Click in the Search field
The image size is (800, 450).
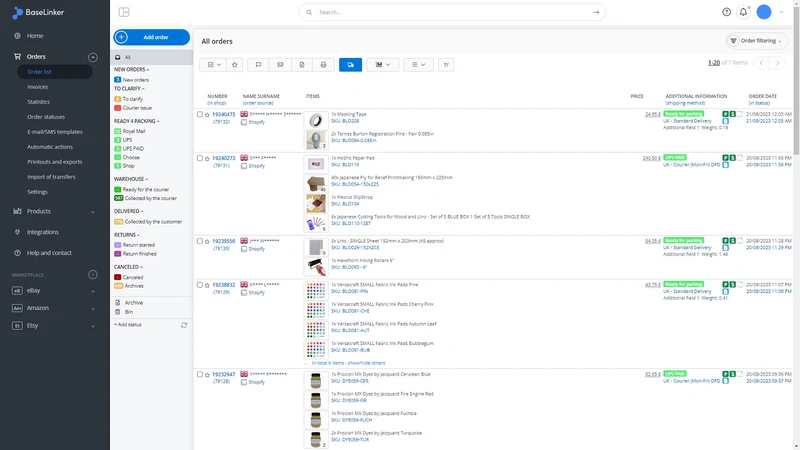click(452, 12)
